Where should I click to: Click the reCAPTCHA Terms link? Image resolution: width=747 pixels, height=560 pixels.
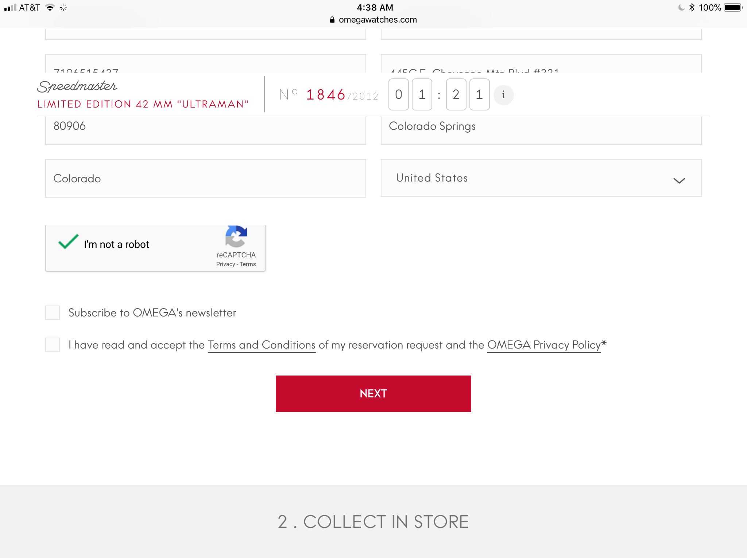pos(248,264)
